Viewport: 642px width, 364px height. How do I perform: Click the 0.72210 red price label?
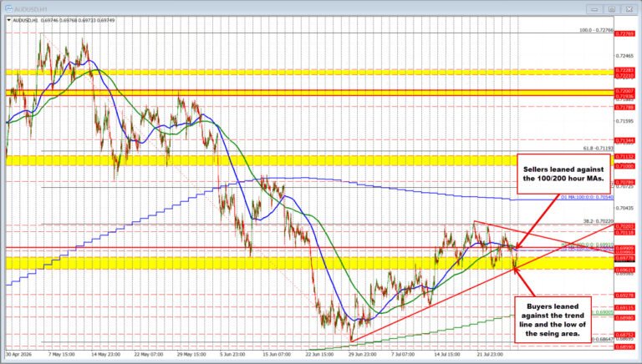click(624, 76)
